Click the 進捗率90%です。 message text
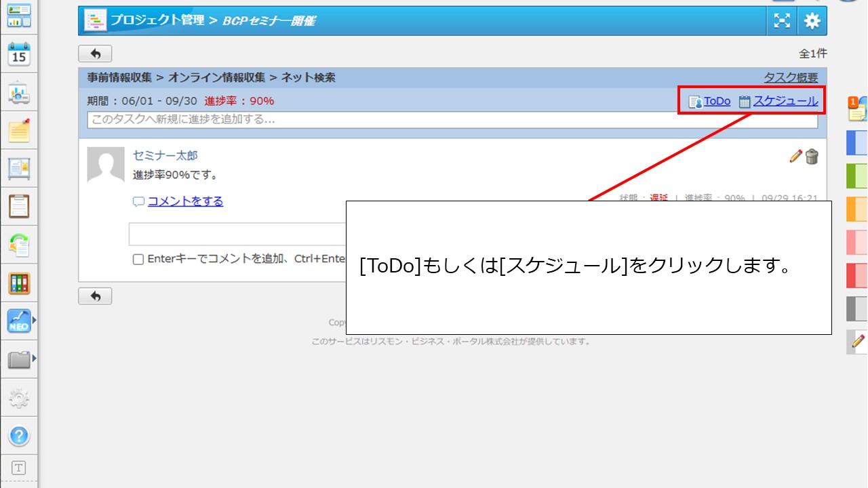868x488 pixels. pyautogui.click(x=176, y=175)
